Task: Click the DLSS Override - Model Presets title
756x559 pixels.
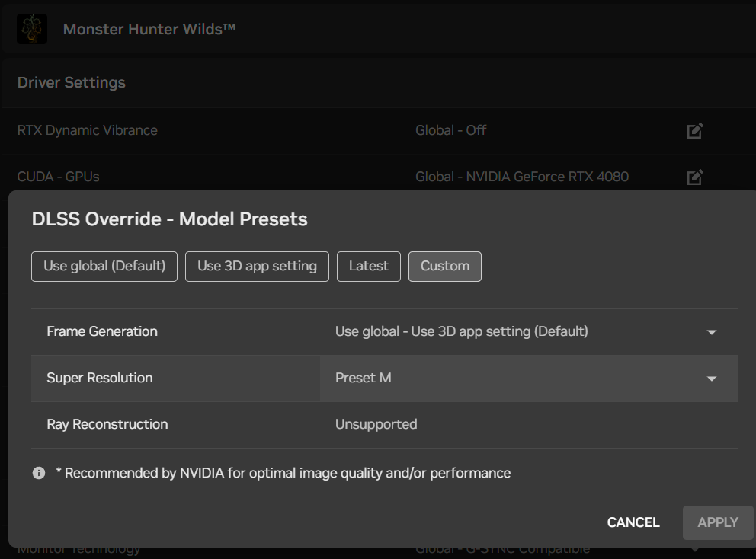Action: (x=170, y=219)
